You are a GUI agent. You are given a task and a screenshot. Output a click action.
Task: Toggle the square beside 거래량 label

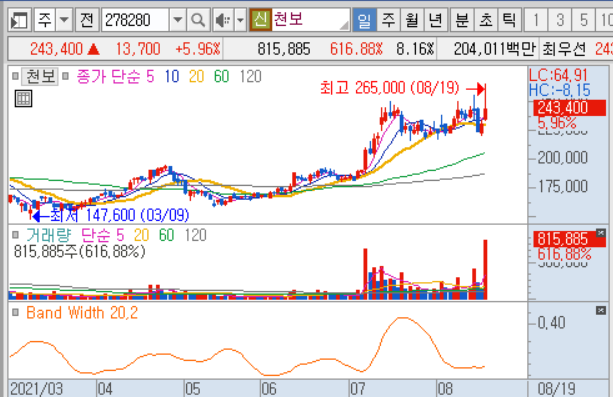(15, 235)
